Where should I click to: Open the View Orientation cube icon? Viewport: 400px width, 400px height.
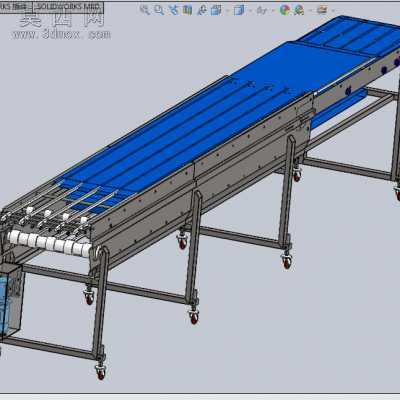click(x=216, y=10)
